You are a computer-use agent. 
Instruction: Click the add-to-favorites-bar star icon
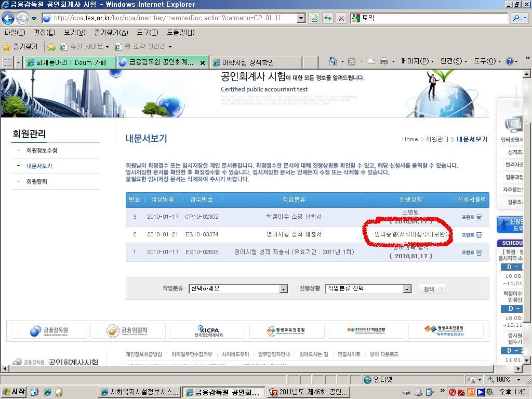51,47
